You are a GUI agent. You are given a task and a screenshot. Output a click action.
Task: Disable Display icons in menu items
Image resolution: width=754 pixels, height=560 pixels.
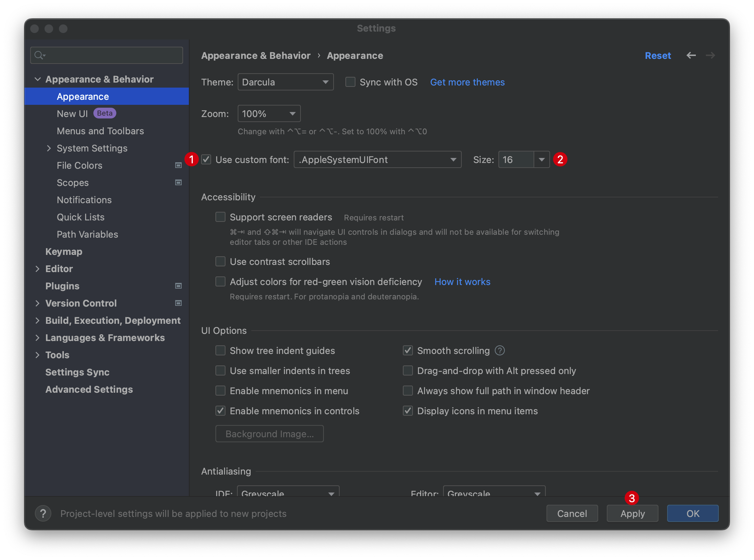[x=408, y=411]
